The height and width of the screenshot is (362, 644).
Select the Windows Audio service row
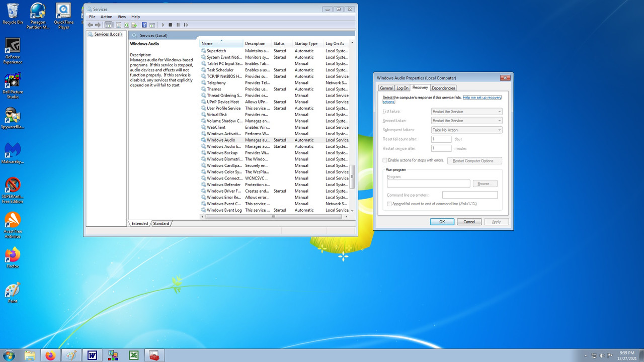[275, 140]
